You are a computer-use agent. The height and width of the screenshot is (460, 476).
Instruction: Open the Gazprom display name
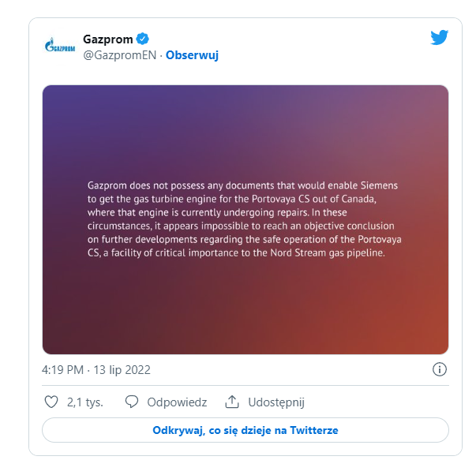108,39
